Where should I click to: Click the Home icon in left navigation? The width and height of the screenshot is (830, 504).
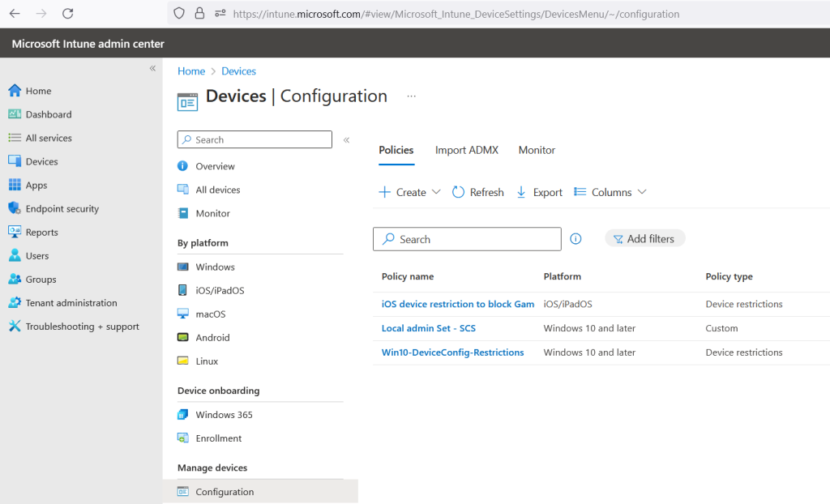(15, 91)
